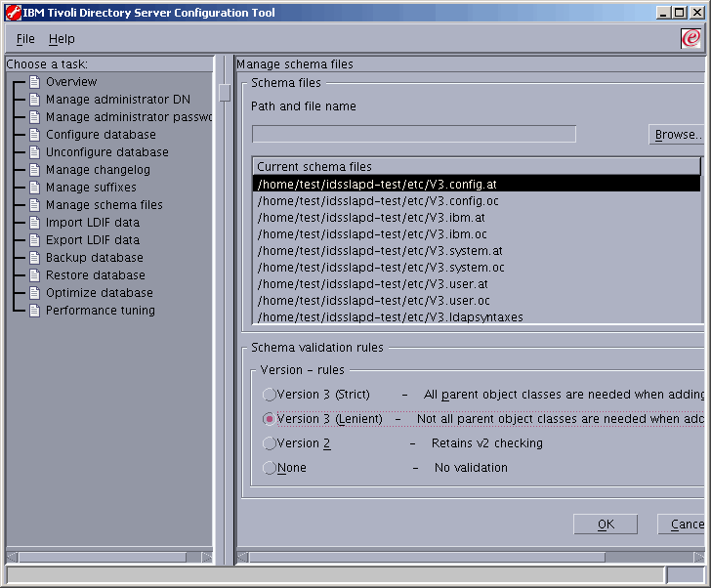Open the Help menu

[62, 39]
